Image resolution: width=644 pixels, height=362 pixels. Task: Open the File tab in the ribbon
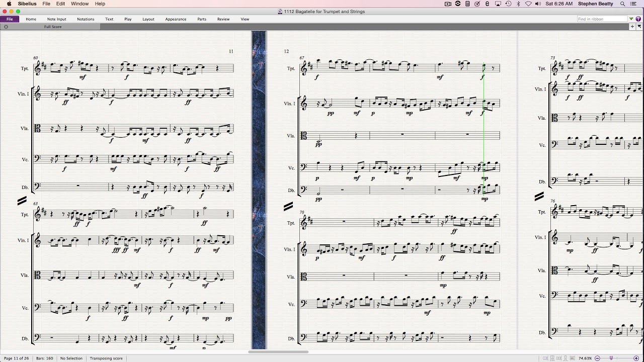tap(10, 19)
